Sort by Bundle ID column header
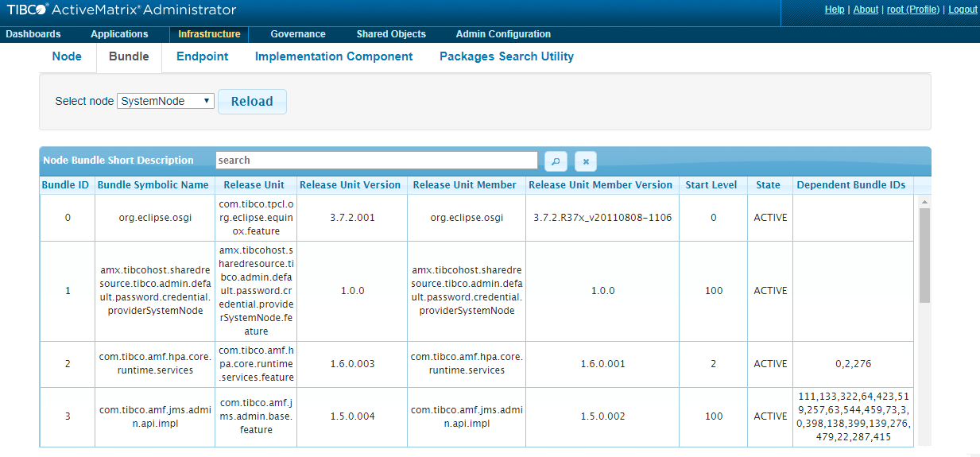The image size is (980, 457). tap(65, 185)
